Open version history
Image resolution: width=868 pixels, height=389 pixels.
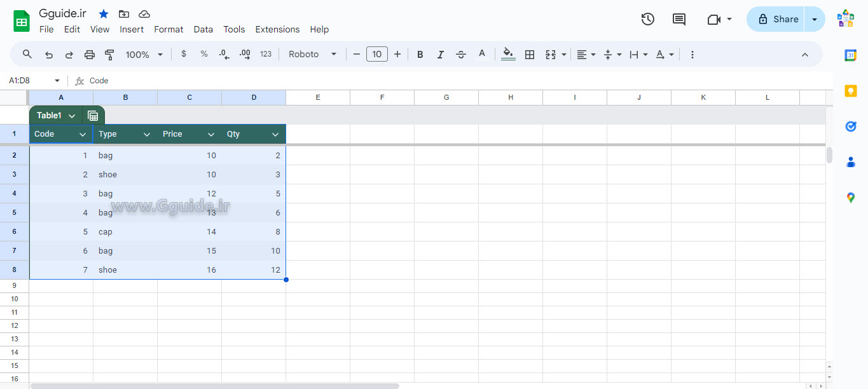point(647,19)
